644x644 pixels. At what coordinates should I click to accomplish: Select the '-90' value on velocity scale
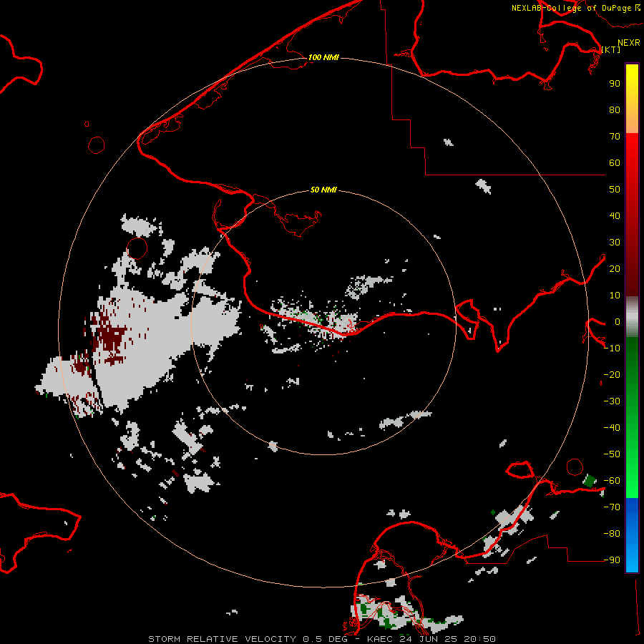pyautogui.click(x=612, y=560)
